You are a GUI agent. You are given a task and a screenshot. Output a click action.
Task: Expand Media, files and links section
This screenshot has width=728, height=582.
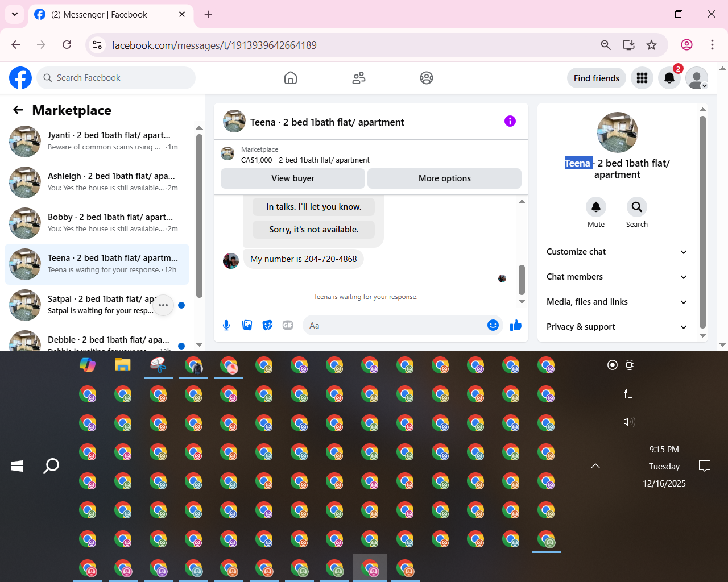click(618, 302)
